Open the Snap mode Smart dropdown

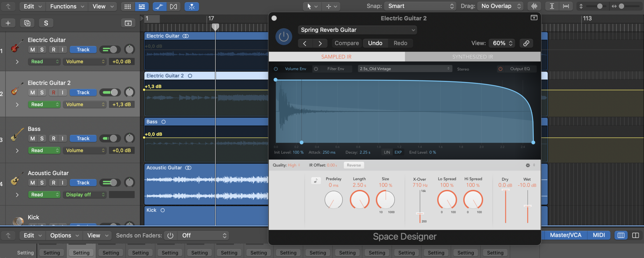pyautogui.click(x=420, y=6)
